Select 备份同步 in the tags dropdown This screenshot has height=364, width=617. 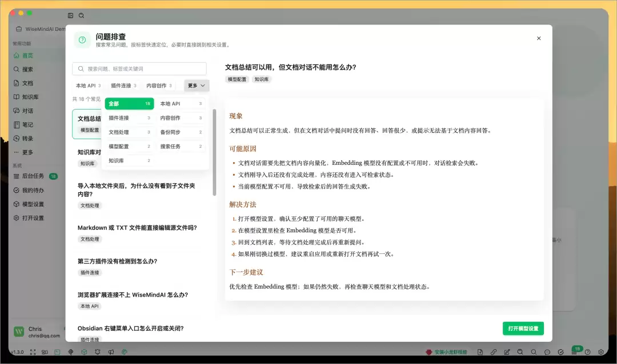pyautogui.click(x=181, y=132)
